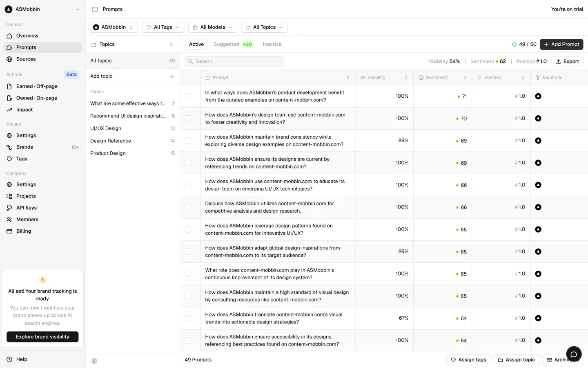The width and height of the screenshot is (588, 368).
Task: Open topics settings gear icon
Action: tap(94, 361)
